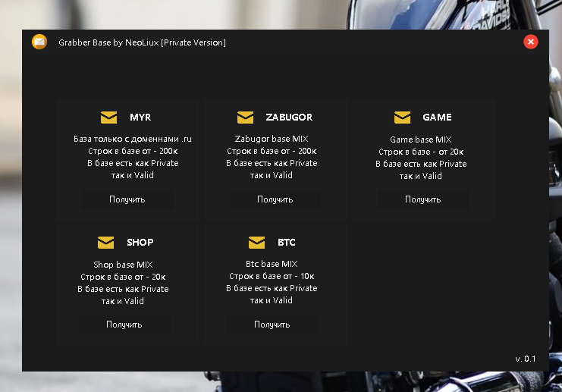Click the Grabber Base by NeoLiux title text
Screen dimensions: 562x392
pos(142,42)
